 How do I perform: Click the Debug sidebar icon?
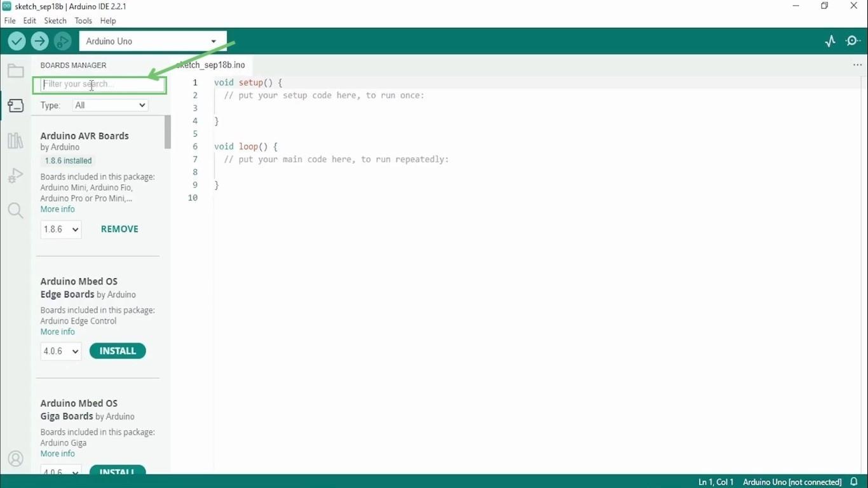15,175
